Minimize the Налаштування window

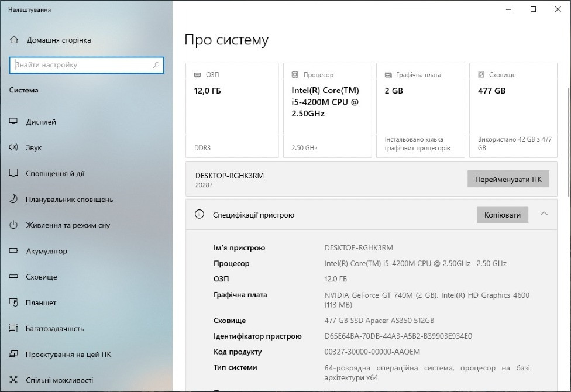tap(509, 9)
